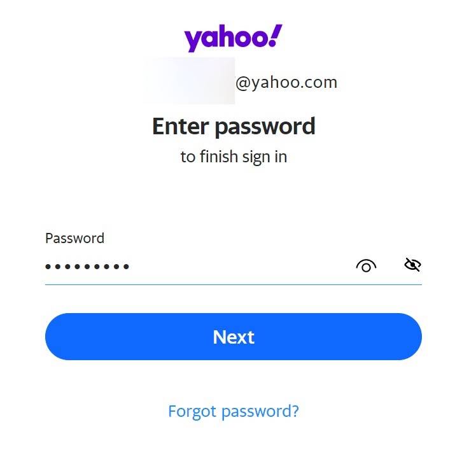
Task: Click the @yahoo.com email address text
Action: pos(286,82)
